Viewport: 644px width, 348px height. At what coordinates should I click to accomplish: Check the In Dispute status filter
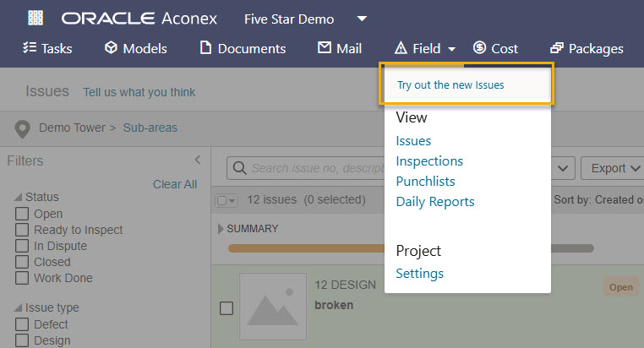tap(22, 246)
